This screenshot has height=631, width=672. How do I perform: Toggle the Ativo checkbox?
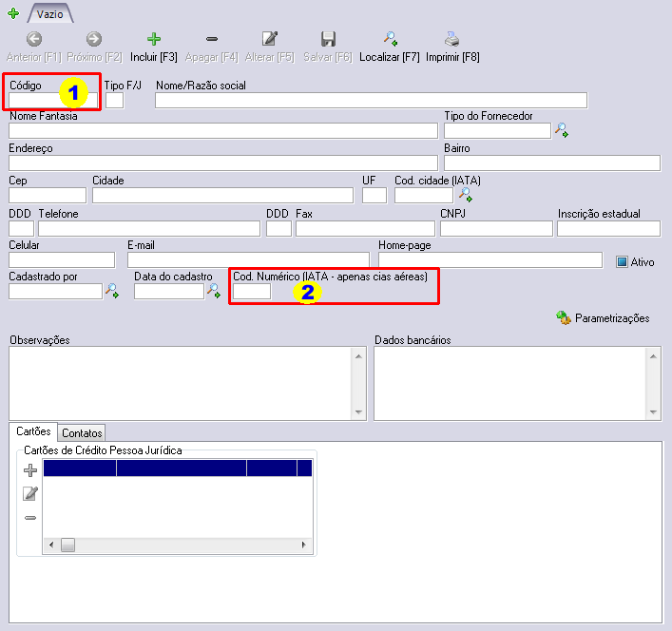pyautogui.click(x=622, y=261)
